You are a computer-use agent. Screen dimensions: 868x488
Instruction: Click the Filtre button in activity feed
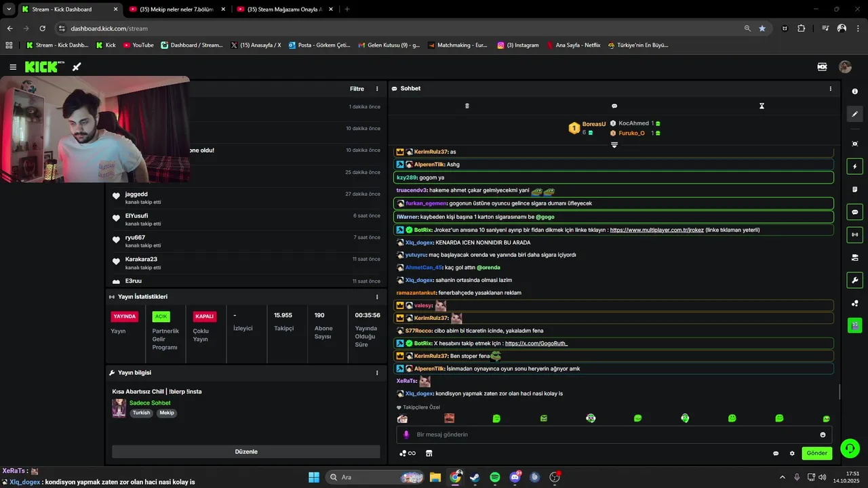(x=357, y=89)
